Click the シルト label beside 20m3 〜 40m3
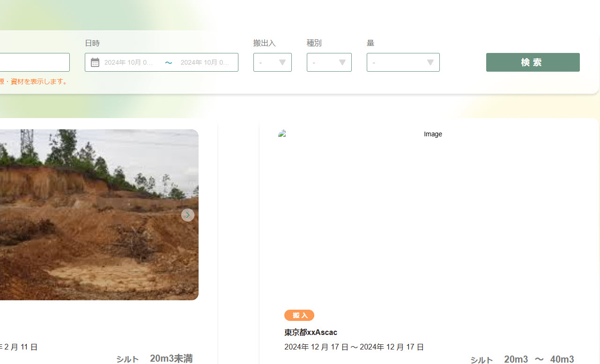The height and width of the screenshot is (364, 600). pos(481,360)
